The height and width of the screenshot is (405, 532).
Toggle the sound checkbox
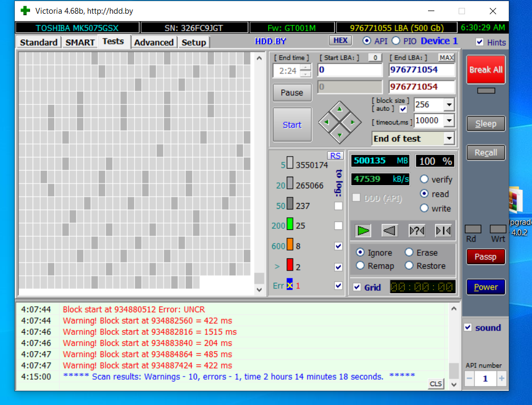[x=468, y=327]
